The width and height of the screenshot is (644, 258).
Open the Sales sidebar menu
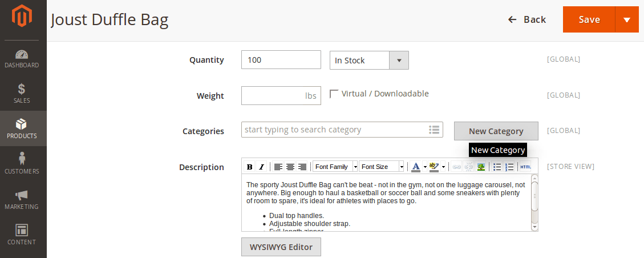point(22,94)
